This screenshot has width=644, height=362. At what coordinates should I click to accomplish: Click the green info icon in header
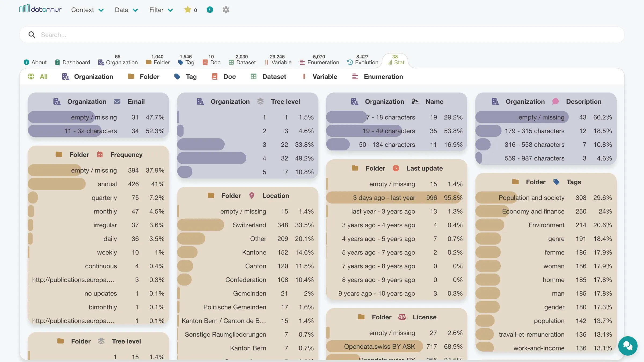(210, 10)
